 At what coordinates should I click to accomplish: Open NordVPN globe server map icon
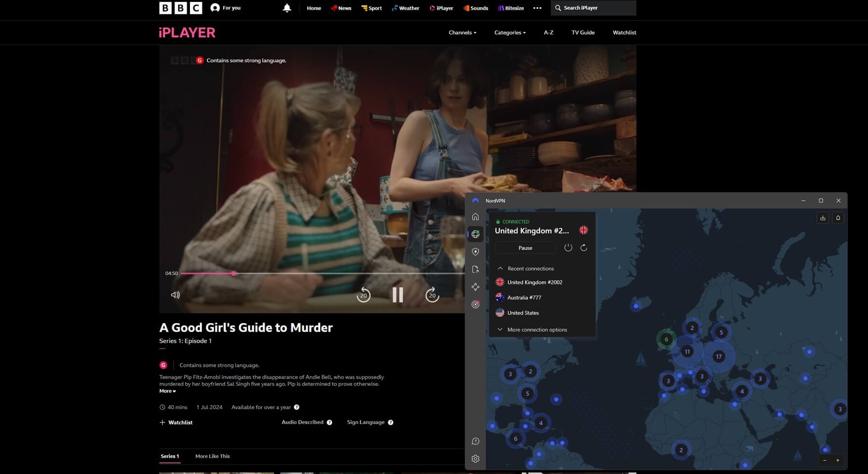tap(475, 234)
